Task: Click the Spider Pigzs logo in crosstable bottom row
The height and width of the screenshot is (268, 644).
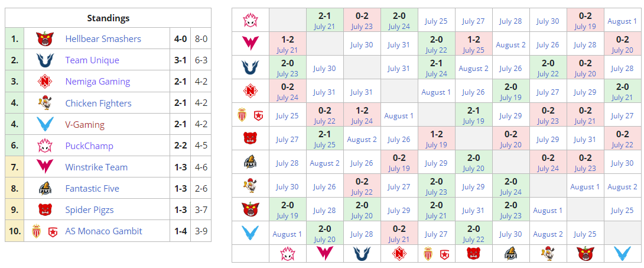Action: pos(473,253)
